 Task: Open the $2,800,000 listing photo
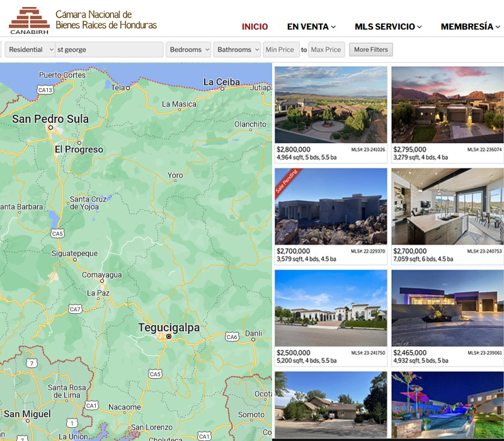click(331, 105)
